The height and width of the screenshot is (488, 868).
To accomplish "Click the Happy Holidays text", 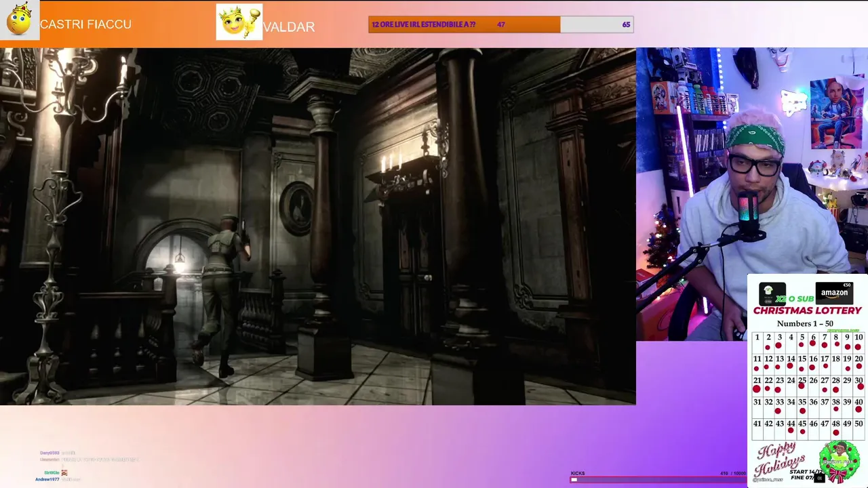I will point(781,460).
